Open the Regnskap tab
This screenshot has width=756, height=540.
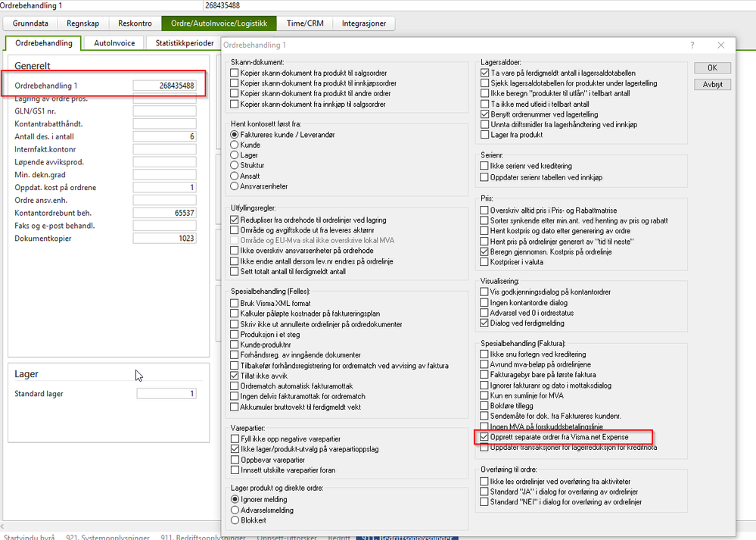[83, 23]
